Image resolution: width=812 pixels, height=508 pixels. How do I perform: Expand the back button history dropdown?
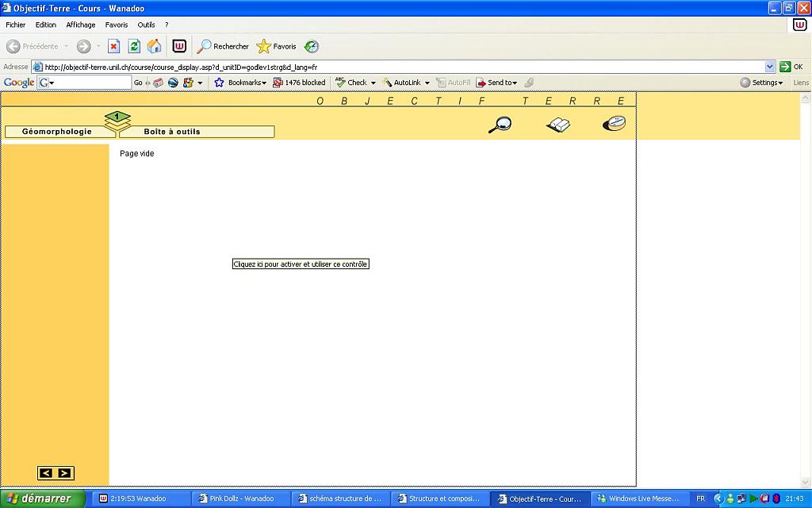point(67,46)
